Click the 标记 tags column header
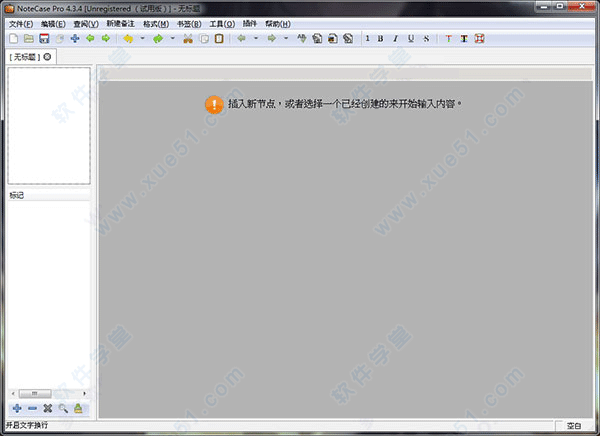Image resolution: width=600 pixels, height=436 pixels. [x=49, y=195]
